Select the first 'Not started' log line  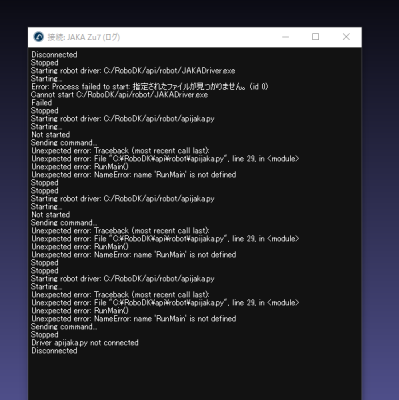[x=50, y=135]
